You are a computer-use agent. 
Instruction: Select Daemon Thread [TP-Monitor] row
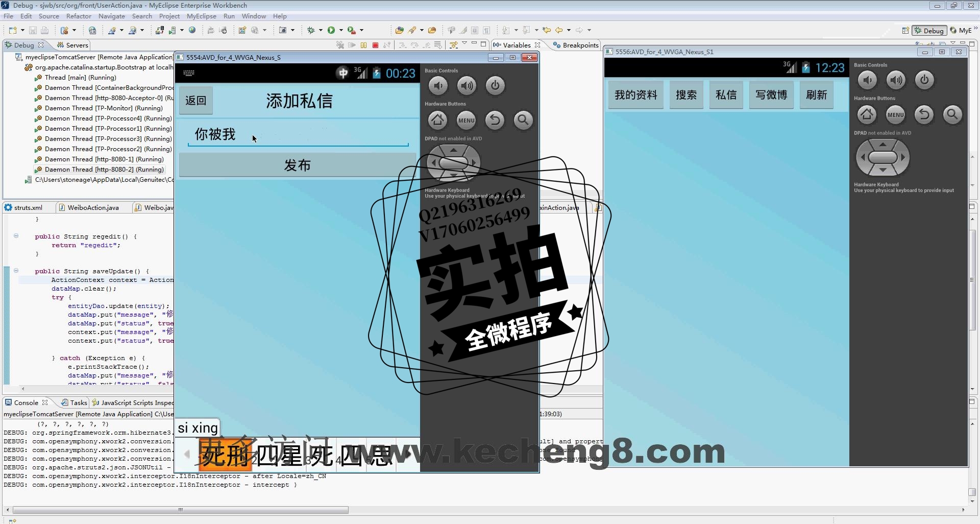(x=99, y=108)
